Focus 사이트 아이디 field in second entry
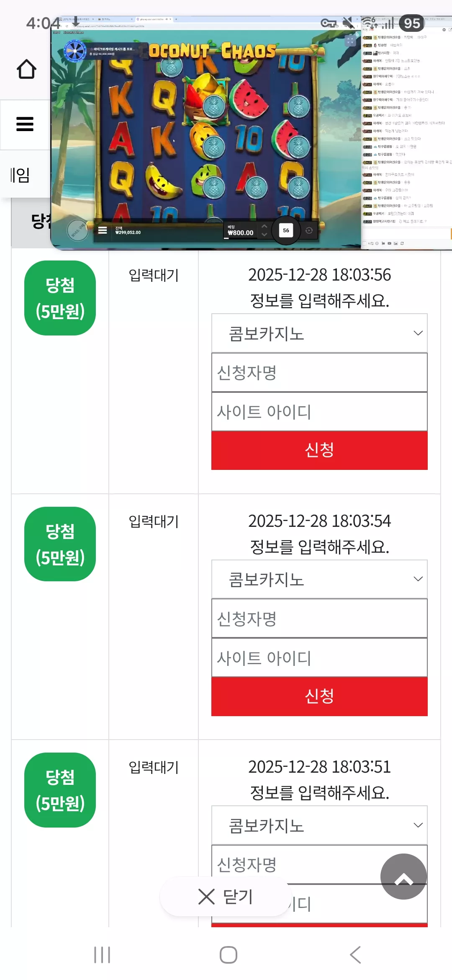The height and width of the screenshot is (980, 452). click(x=319, y=658)
